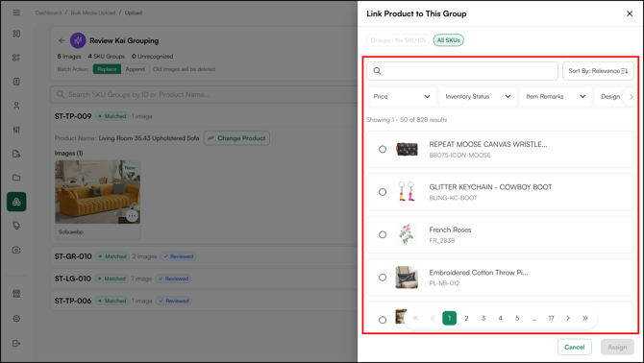Click the purple Kai sparkle icon
Viewport: 644px width, 363px height.
tap(78, 40)
